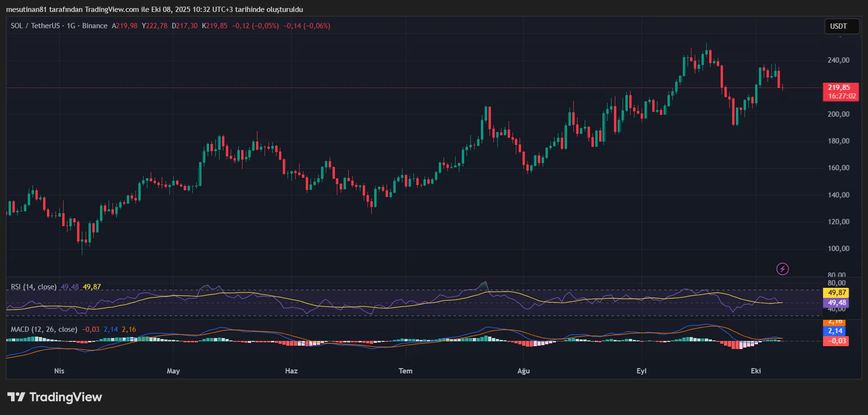Click the purple 49,48 RSI value tag
Image resolution: width=868 pixels, height=415 pixels.
(837, 303)
